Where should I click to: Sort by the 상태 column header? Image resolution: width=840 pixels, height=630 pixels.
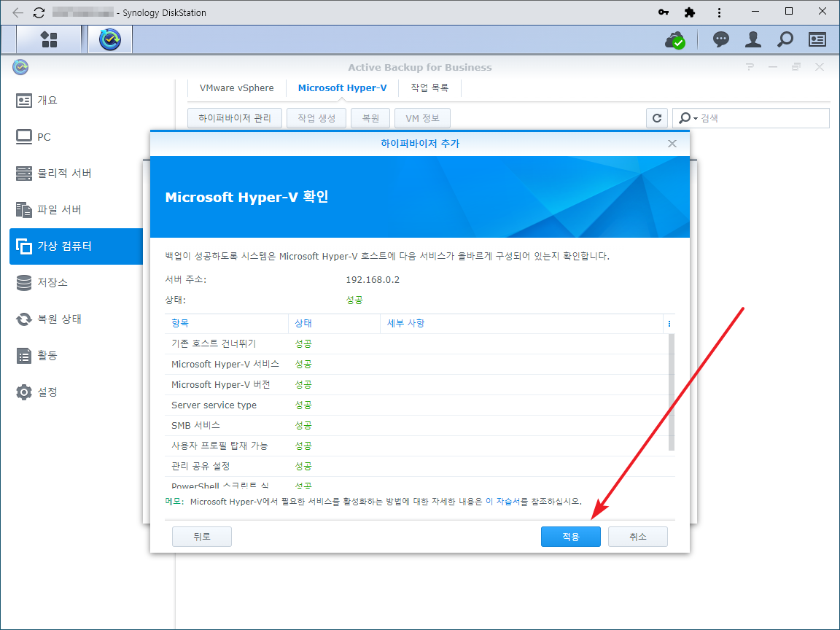coord(334,323)
